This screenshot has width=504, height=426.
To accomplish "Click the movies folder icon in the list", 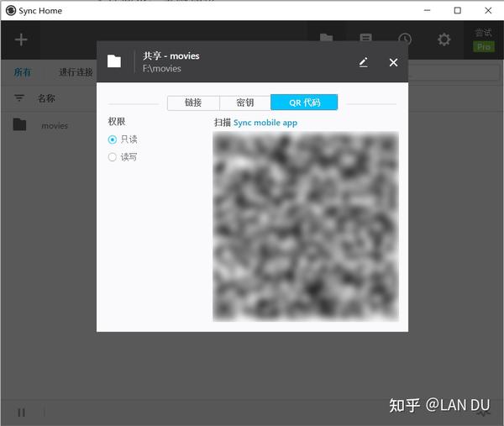I will (x=19, y=124).
